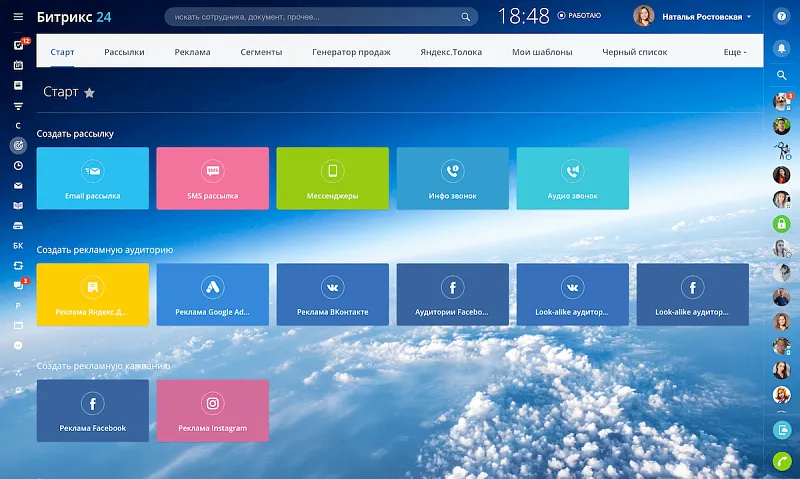Click the magnifier icon in search field
Image resolution: width=800 pixels, height=479 pixels.
(465, 17)
